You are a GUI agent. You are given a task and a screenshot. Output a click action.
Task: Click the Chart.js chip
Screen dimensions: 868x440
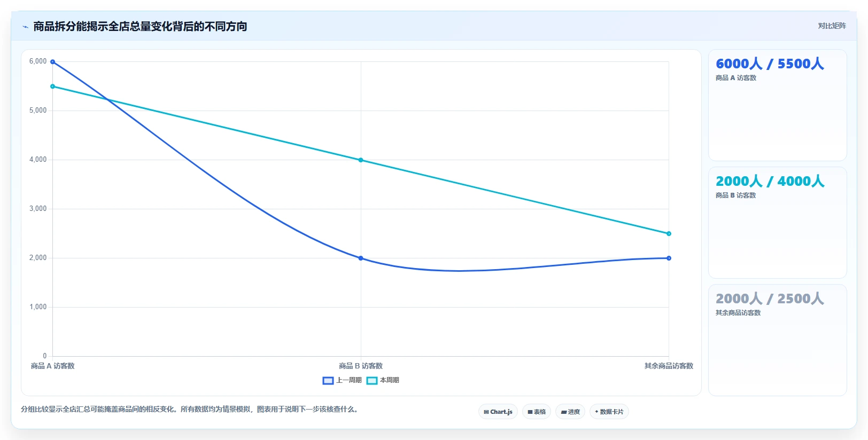pos(498,412)
